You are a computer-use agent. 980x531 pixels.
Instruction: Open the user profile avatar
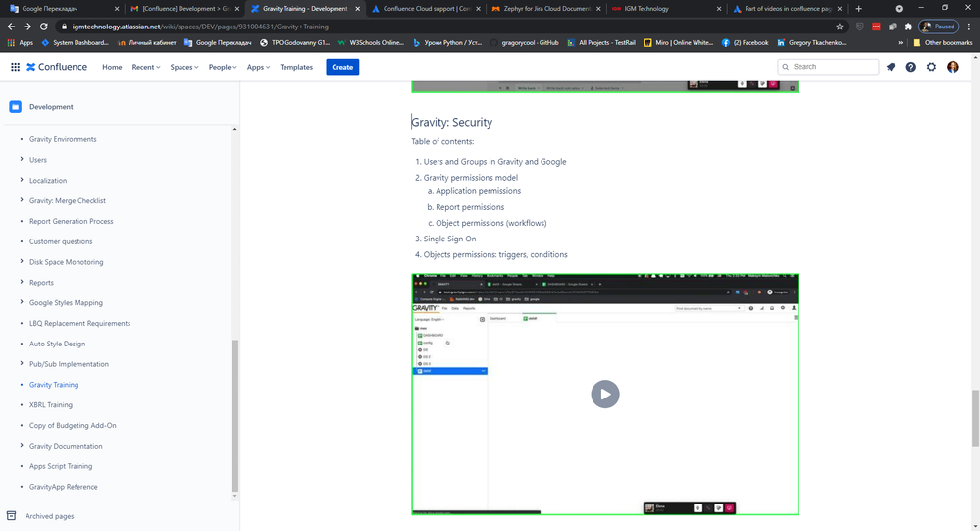click(953, 67)
